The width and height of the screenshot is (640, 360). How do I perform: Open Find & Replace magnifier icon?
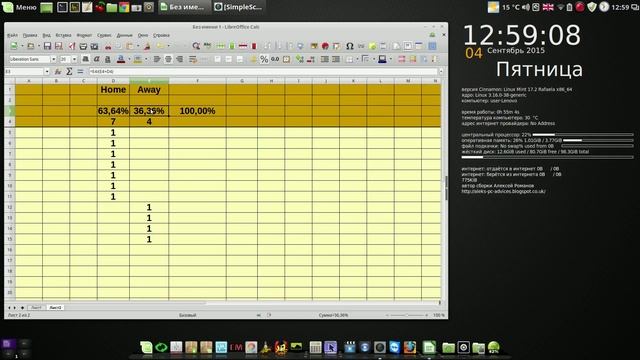point(196,46)
